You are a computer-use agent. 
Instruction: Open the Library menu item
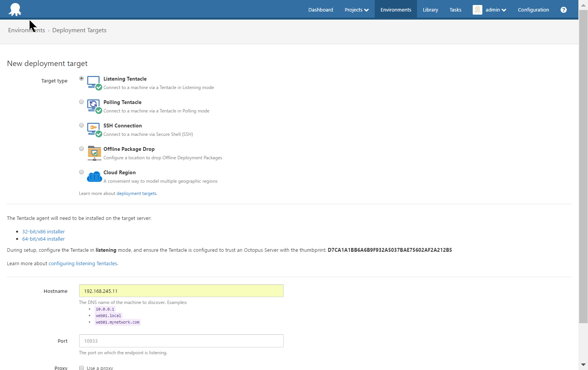(x=430, y=10)
